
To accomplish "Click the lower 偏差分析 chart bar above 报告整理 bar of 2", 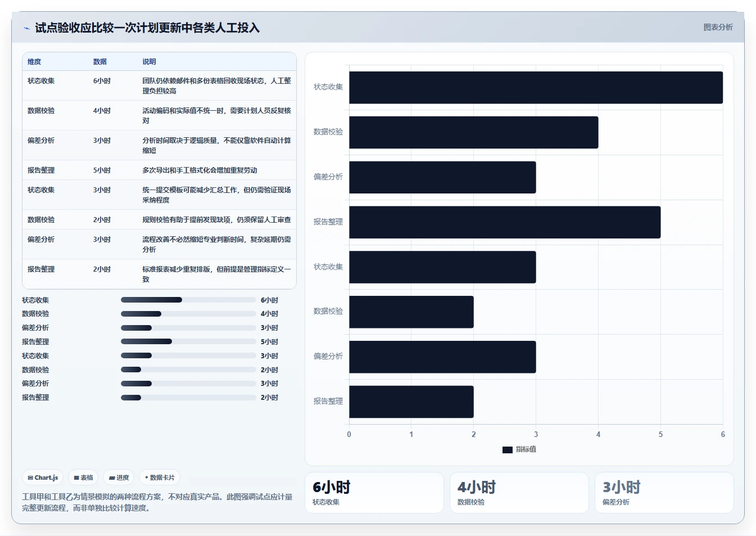I will [442, 357].
